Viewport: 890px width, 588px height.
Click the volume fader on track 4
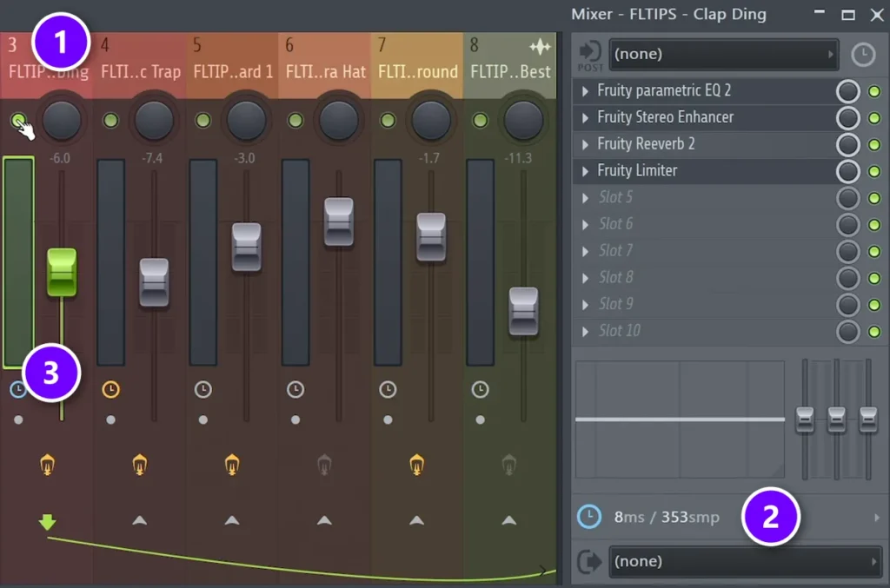click(154, 282)
